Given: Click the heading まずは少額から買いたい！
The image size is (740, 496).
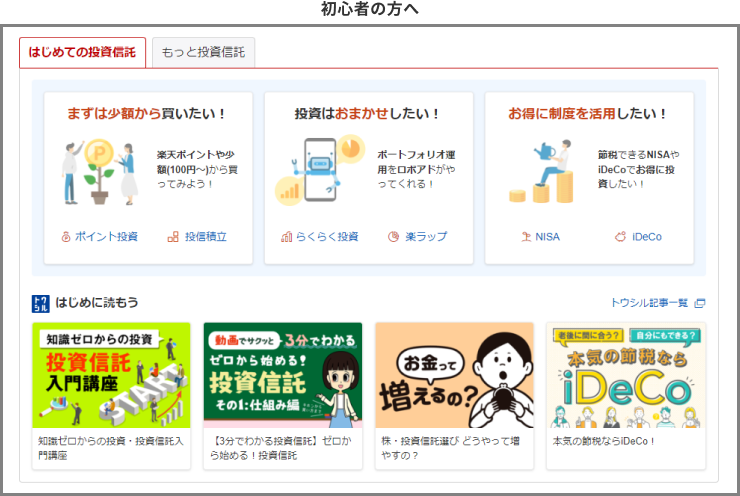Looking at the screenshot, I should click(x=147, y=113).
